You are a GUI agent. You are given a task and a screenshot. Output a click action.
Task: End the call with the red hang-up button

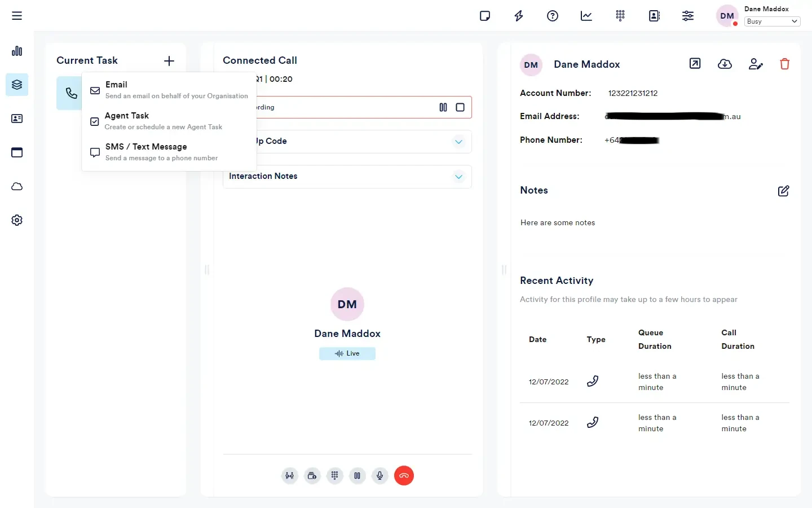point(404,476)
